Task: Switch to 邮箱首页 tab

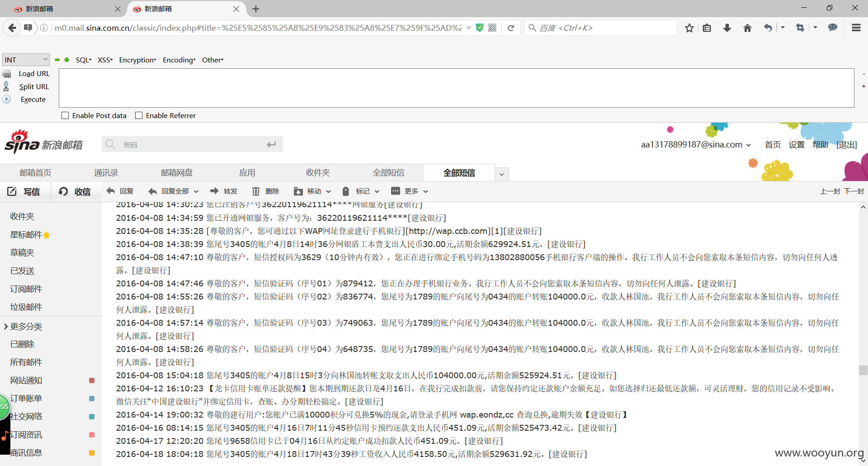Action: [35, 173]
